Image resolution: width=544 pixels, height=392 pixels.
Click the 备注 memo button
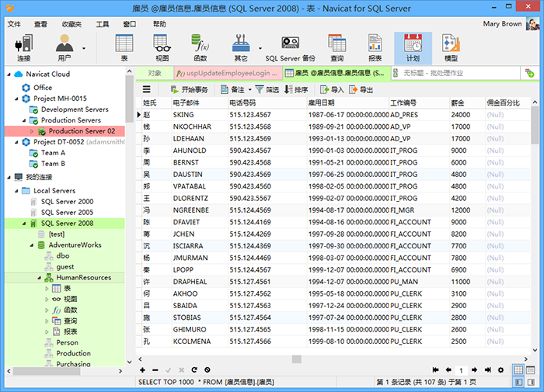(232, 90)
